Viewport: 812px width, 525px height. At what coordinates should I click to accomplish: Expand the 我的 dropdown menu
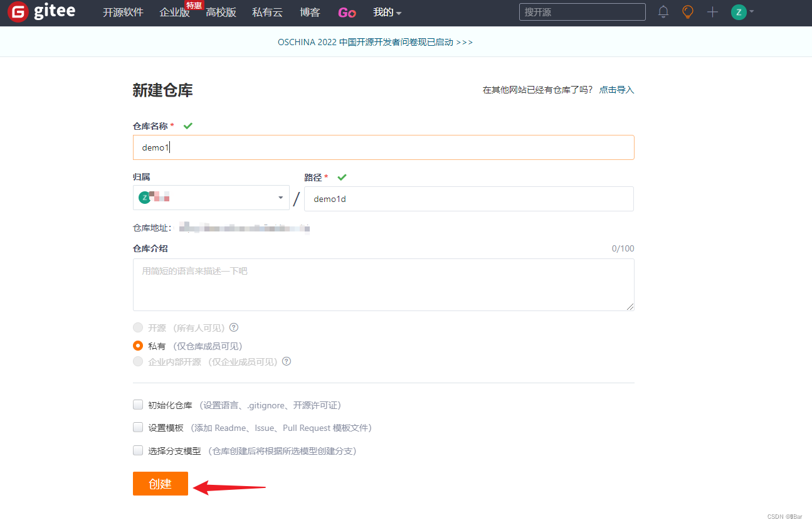pyautogui.click(x=387, y=13)
